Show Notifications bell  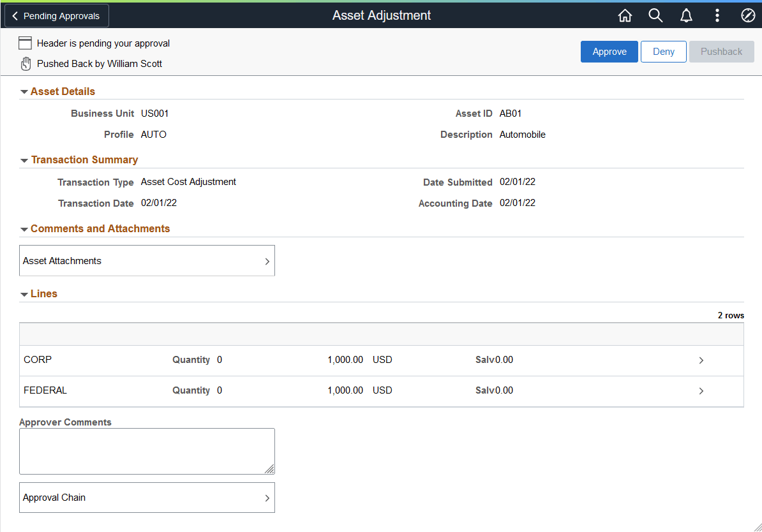point(686,15)
